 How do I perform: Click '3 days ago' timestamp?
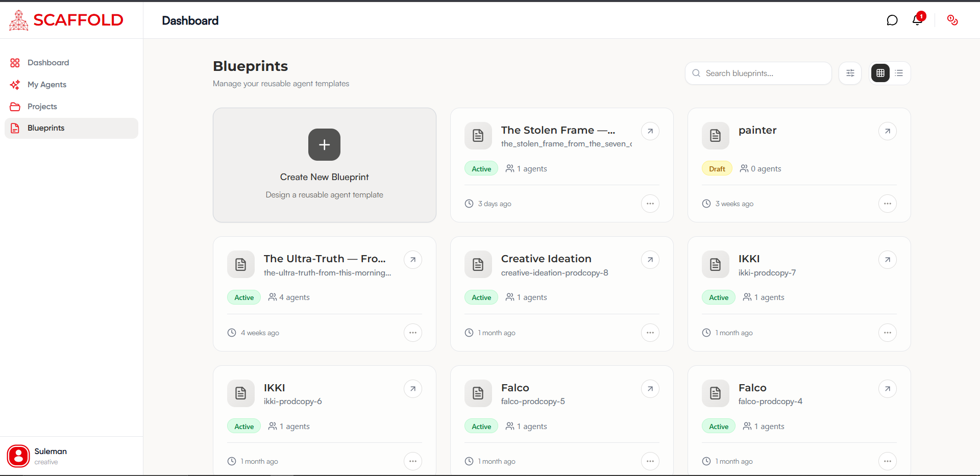tap(488, 204)
